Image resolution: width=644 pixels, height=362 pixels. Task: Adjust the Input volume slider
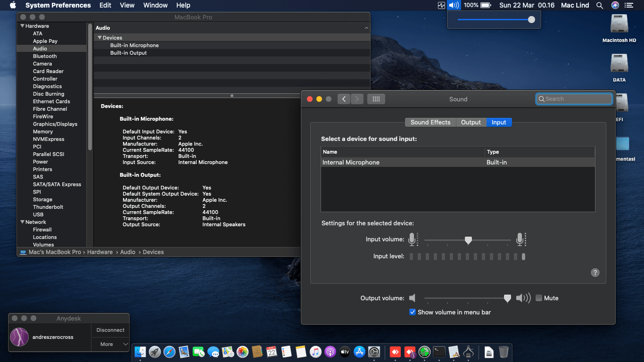(468, 240)
